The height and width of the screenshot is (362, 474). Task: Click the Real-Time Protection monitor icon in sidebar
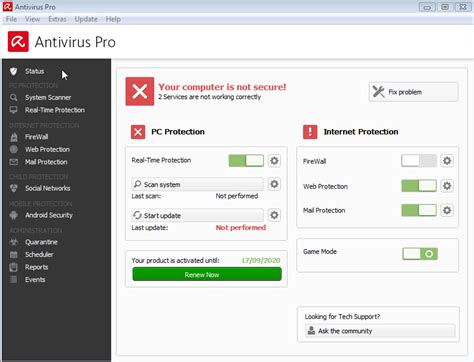13,110
